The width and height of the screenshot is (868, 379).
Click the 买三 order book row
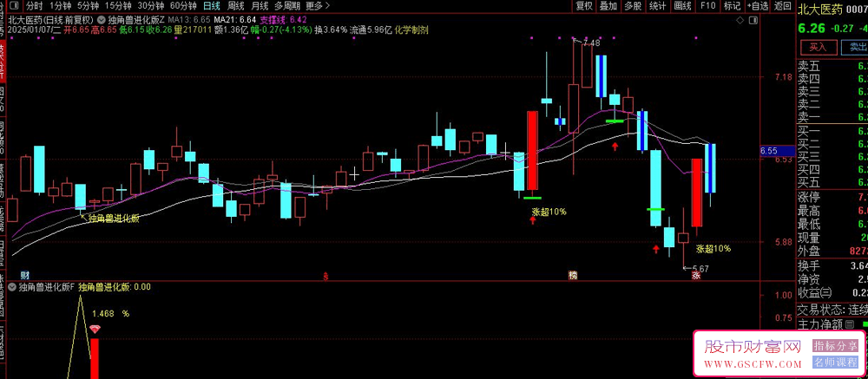tap(832, 157)
